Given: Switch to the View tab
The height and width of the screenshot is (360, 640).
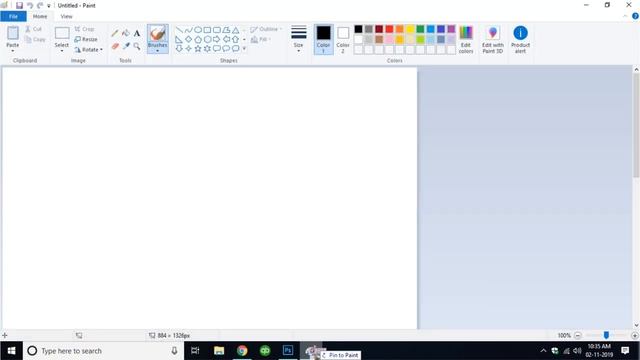Looking at the screenshot, I should tap(66, 16).
